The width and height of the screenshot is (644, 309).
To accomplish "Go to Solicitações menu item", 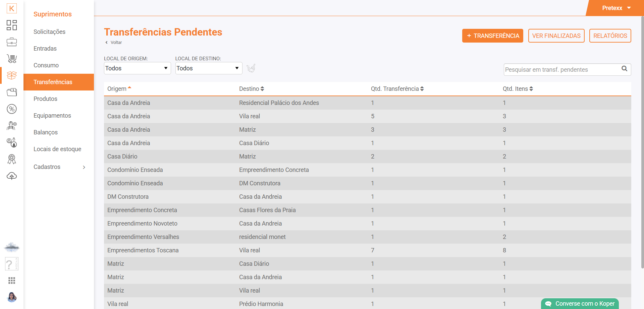I will (x=49, y=32).
